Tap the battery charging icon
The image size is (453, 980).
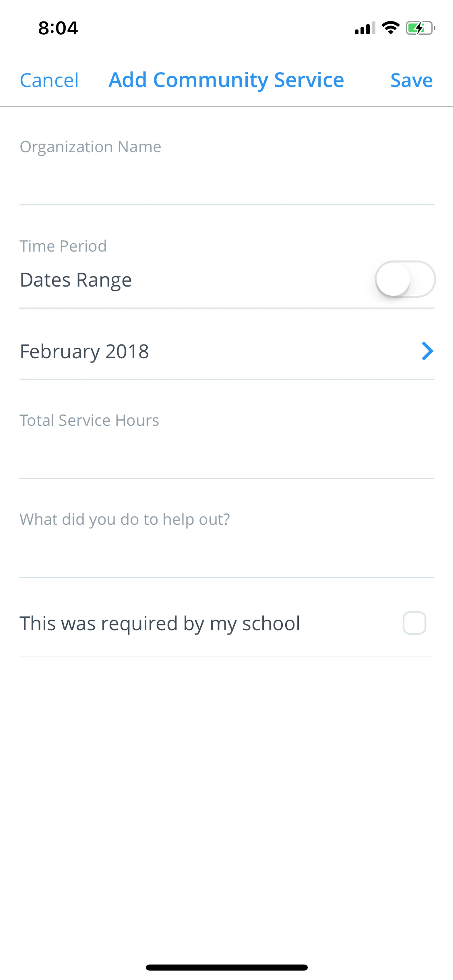point(420,28)
